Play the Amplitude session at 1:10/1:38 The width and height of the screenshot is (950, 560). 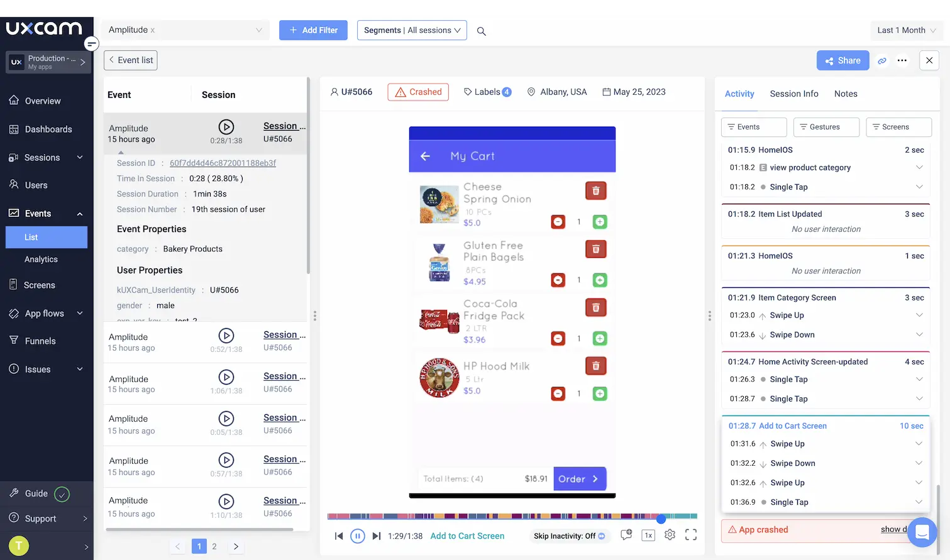[226, 502]
